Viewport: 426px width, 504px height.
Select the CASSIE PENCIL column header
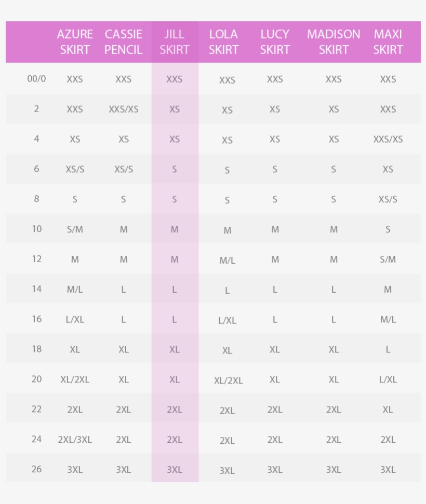(x=123, y=42)
